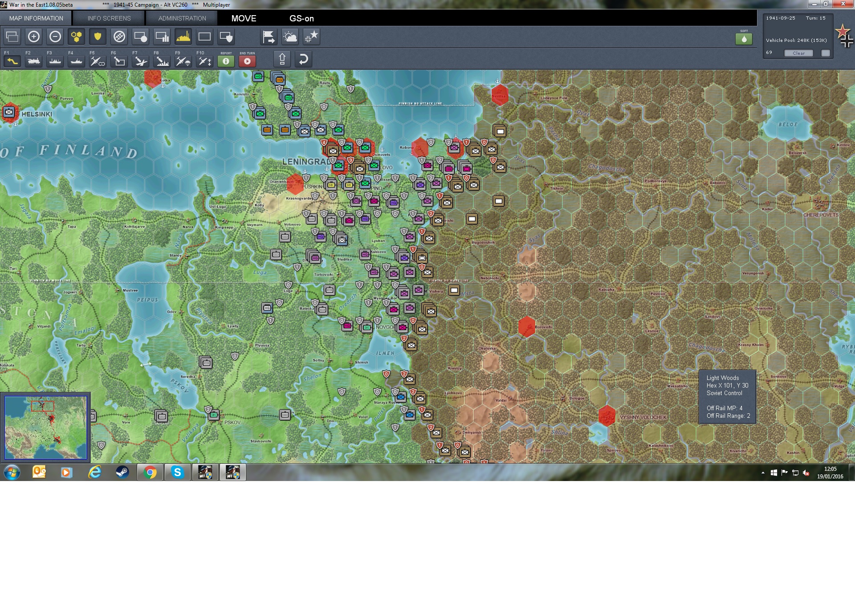Toggle the hex grid display
Image resolution: width=855 pixels, height=616 pixels.
77,37
